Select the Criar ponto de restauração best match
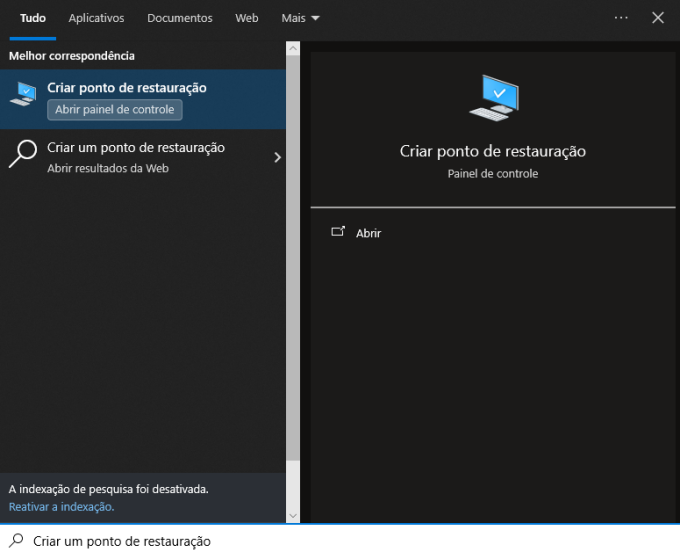Screen dimensions: 680x552 point(143,99)
